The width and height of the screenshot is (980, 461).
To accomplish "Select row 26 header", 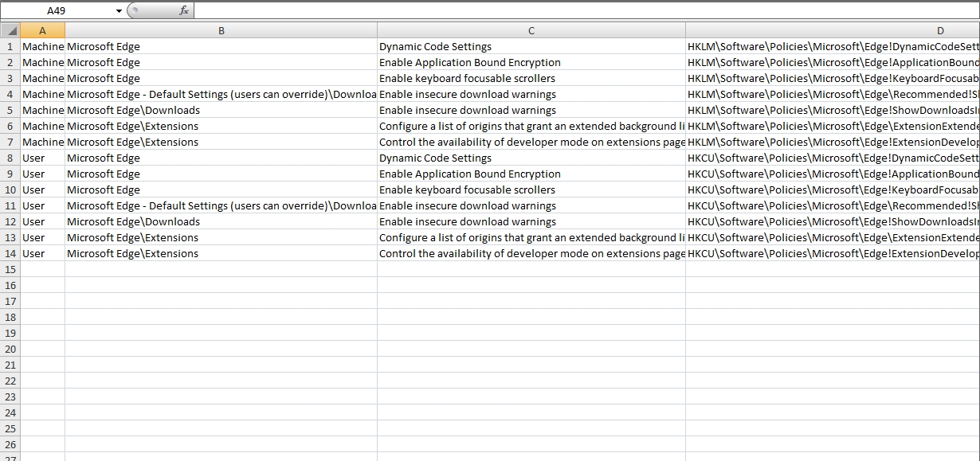I will pyautogui.click(x=10, y=444).
